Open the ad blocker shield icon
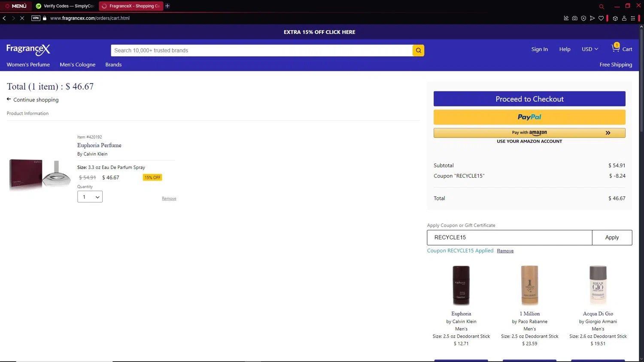 [583, 18]
